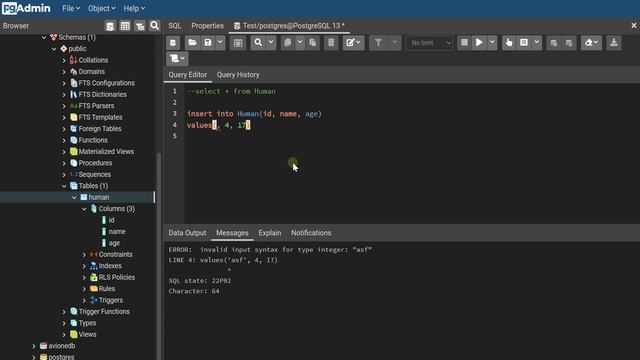This screenshot has height=360, width=640.
Task: Switch to the Properties tab
Action: click(x=207, y=26)
